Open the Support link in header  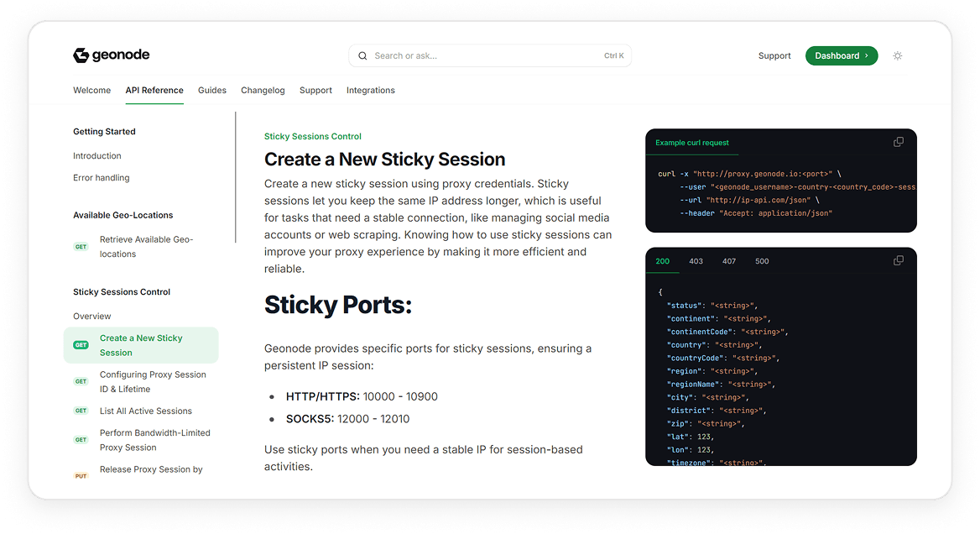click(774, 55)
